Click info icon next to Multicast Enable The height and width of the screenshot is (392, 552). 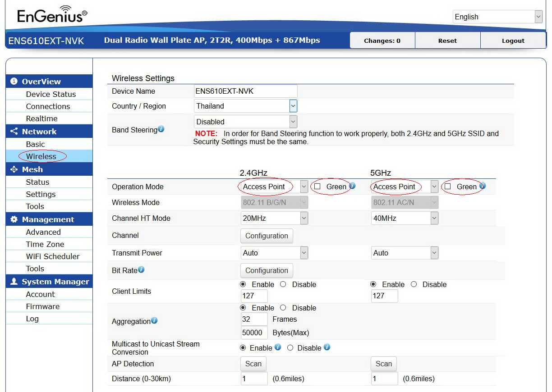(278, 347)
